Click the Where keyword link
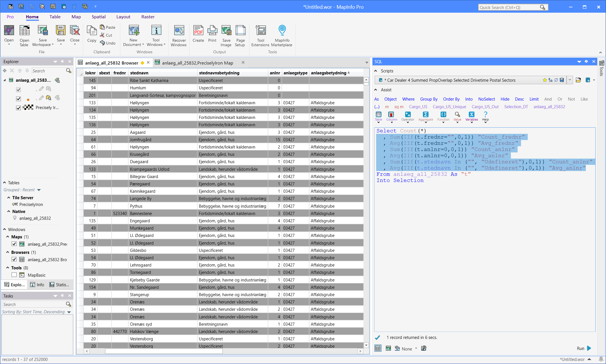Viewport: 606px width, 364px height. click(408, 99)
